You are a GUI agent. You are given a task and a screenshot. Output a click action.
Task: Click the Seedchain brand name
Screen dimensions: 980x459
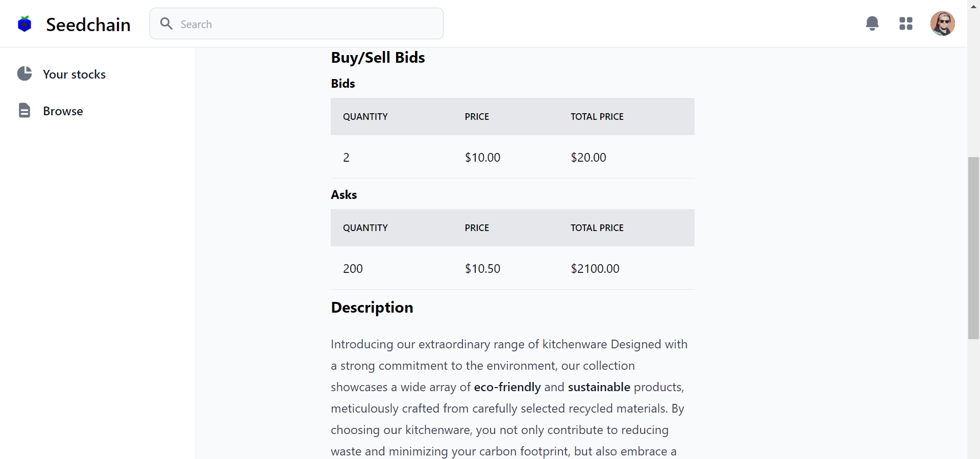tap(88, 24)
